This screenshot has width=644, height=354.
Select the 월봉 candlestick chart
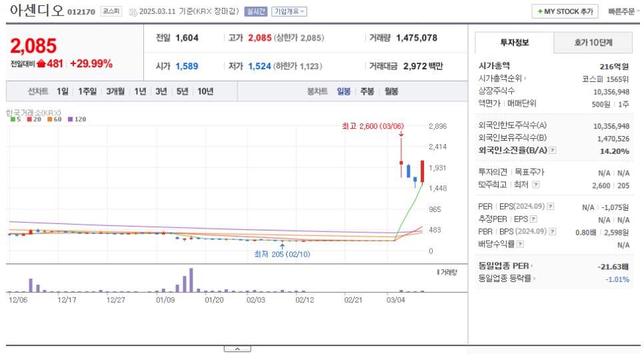(x=391, y=91)
